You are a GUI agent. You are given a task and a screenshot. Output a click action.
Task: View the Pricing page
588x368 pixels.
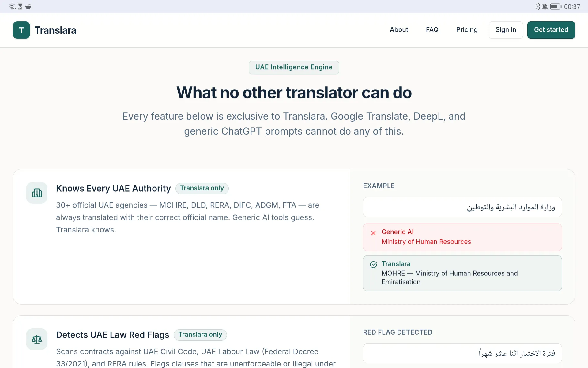pos(467,30)
